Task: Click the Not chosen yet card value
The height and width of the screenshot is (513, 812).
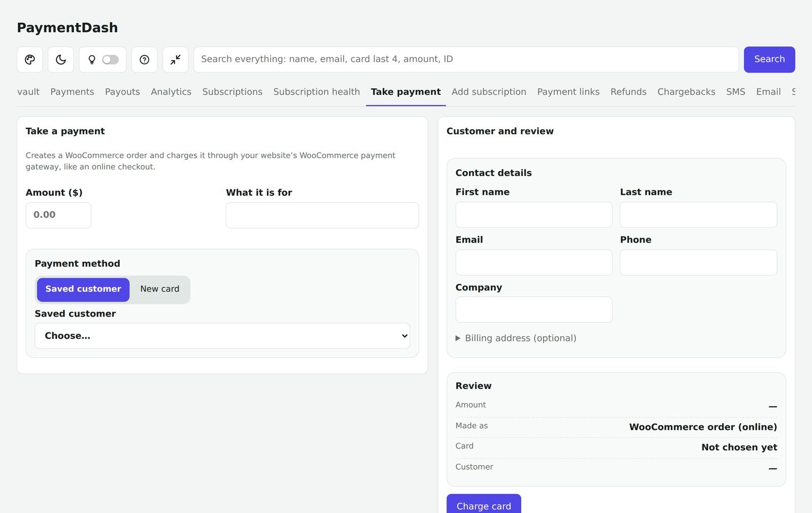Action: tap(739, 448)
